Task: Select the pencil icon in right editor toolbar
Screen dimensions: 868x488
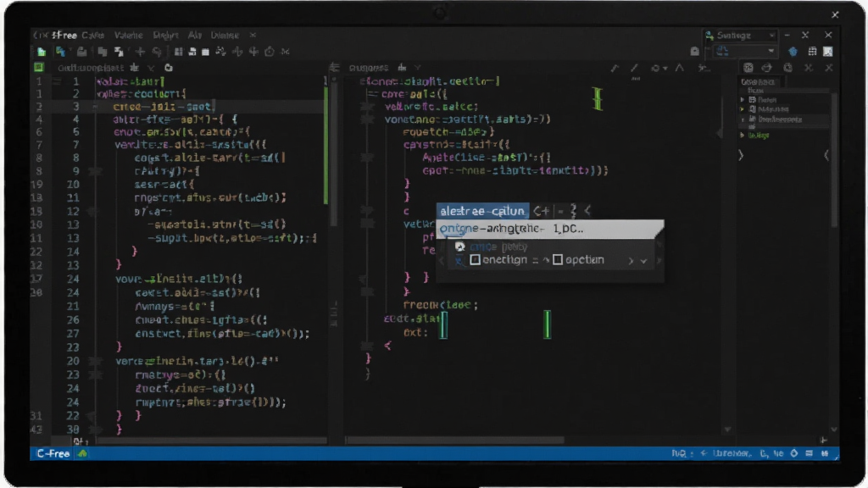Action: pyautogui.click(x=634, y=68)
